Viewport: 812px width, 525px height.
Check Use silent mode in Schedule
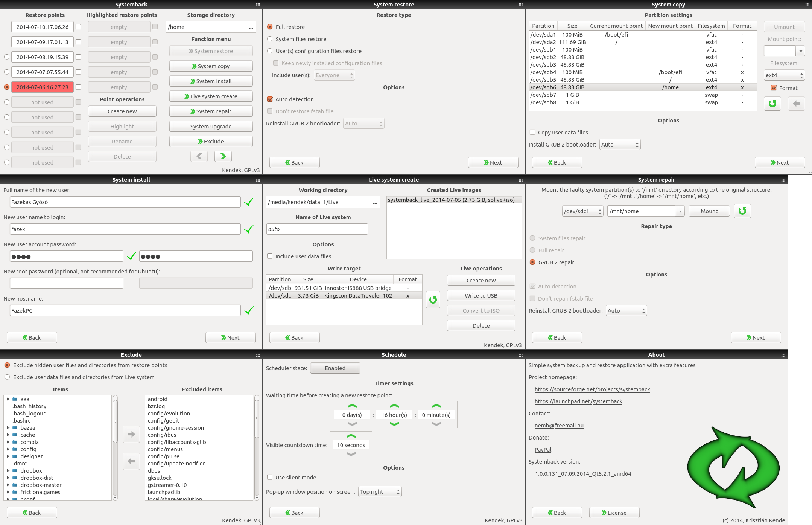pyautogui.click(x=270, y=477)
